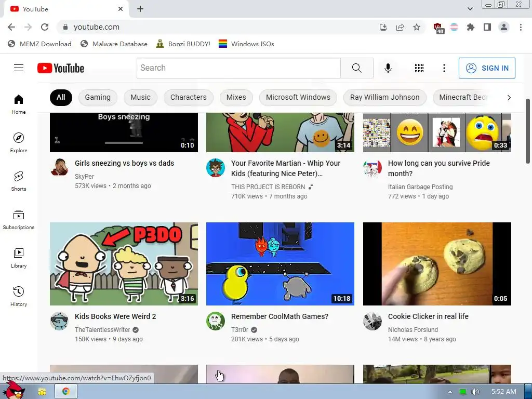The image size is (532, 399).
Task: Open Shorts in the sidebar
Action: point(19,181)
